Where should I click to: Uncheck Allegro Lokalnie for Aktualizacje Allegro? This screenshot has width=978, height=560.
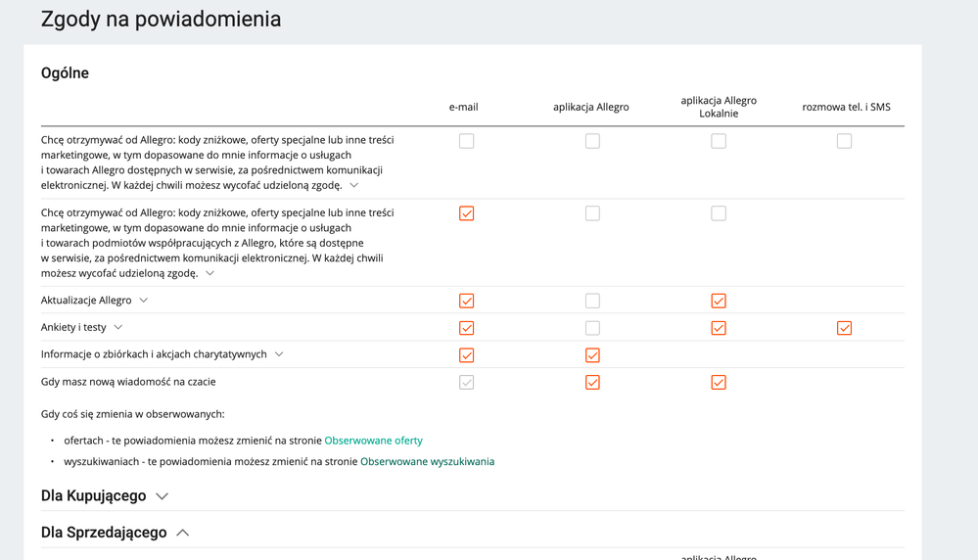719,301
